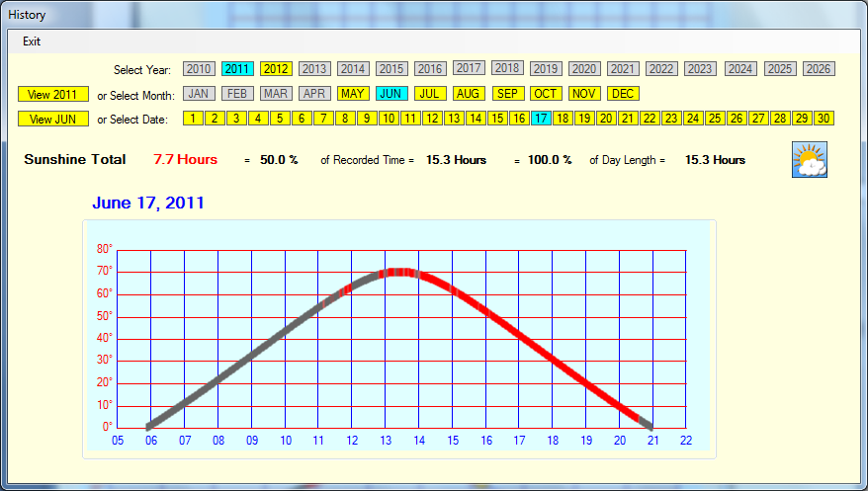Click the June 17, 2011 chart title

(x=148, y=203)
